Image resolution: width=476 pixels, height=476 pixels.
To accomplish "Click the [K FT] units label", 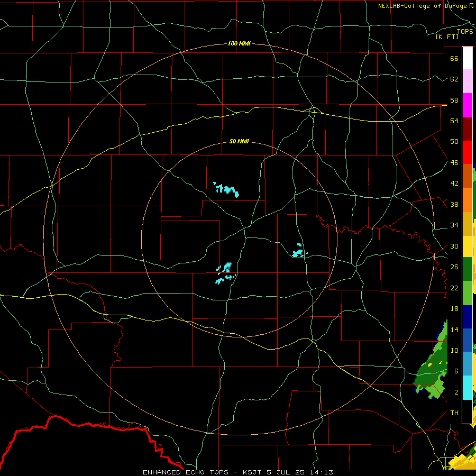I will [x=447, y=36].
